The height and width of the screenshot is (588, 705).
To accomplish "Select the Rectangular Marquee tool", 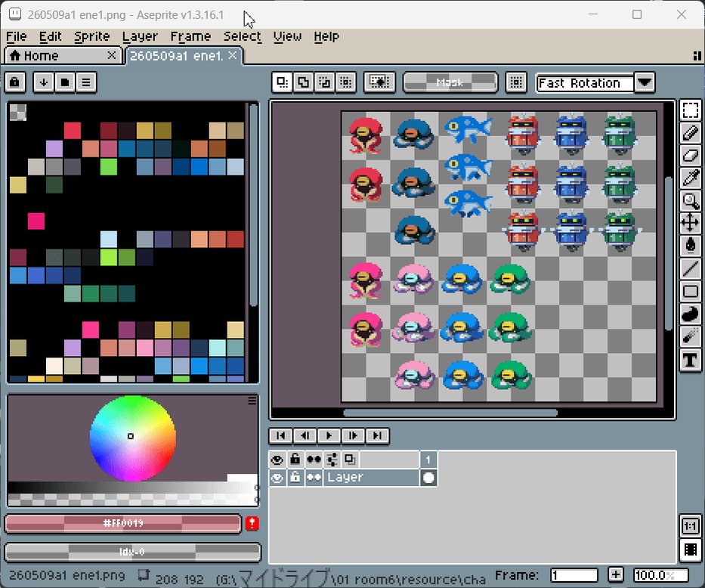I will (690, 110).
